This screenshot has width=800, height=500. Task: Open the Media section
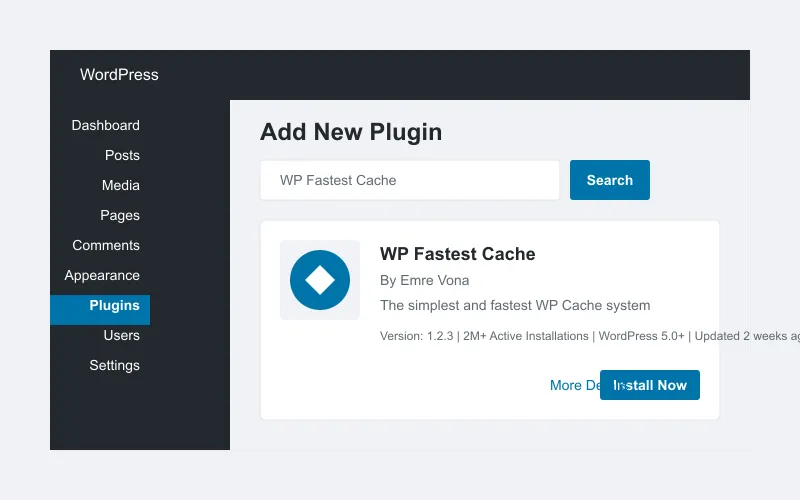120,185
